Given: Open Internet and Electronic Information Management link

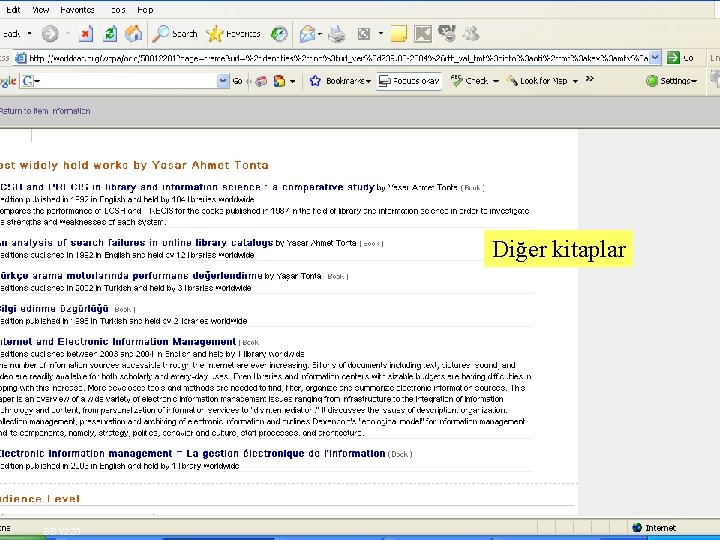Looking at the screenshot, I should pyautogui.click(x=118, y=342).
